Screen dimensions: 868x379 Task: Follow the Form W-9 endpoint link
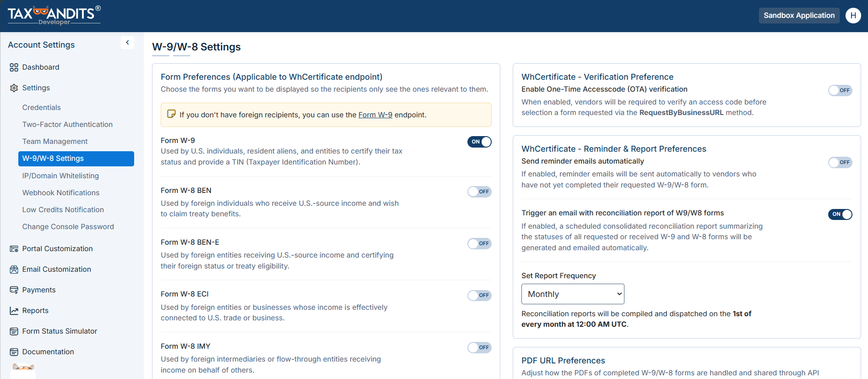click(375, 115)
